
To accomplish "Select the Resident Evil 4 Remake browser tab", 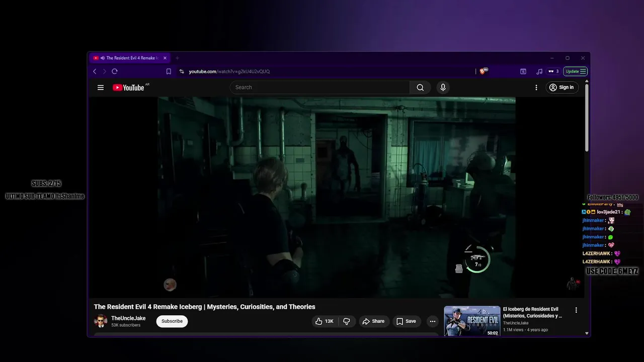I will (130, 58).
